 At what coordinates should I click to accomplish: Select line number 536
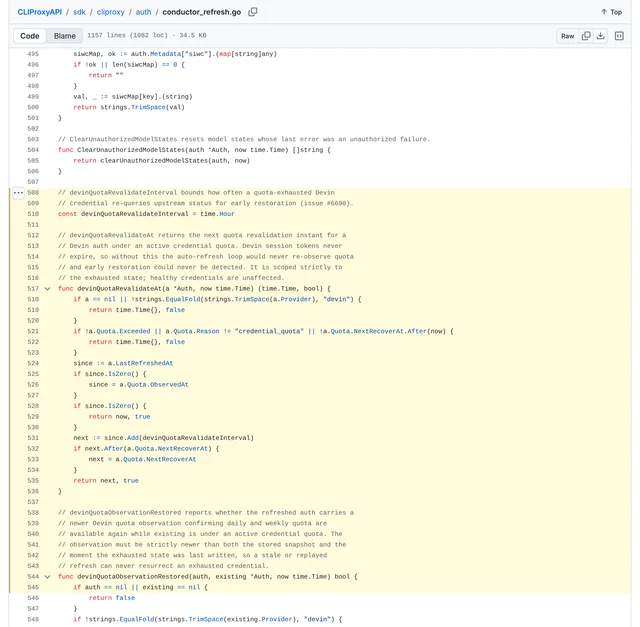(x=33, y=491)
